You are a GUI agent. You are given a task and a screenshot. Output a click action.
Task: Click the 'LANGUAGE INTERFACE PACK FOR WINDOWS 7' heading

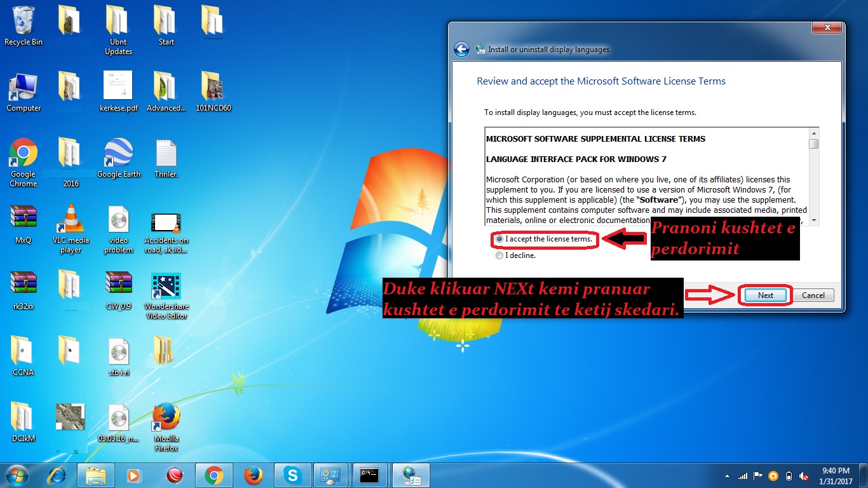(x=576, y=159)
